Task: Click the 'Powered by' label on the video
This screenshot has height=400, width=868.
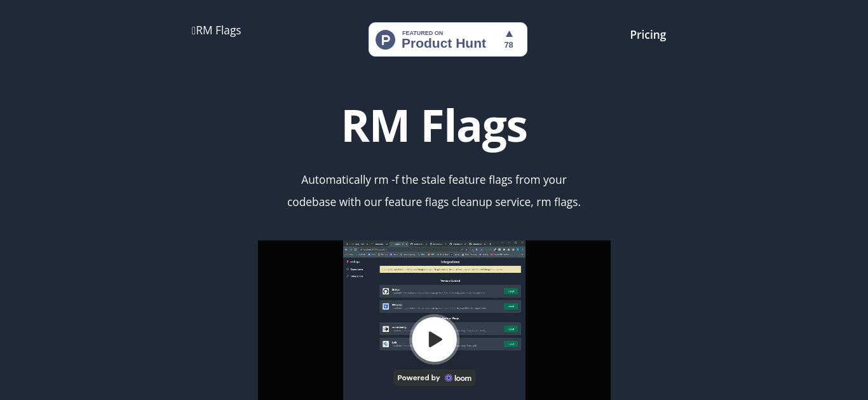Action: (419, 378)
